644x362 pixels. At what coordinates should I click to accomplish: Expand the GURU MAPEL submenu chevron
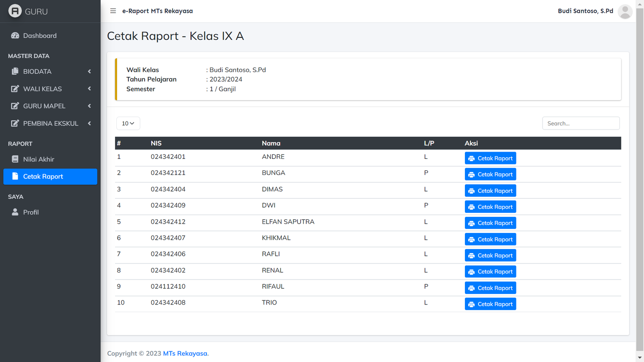[x=89, y=106]
